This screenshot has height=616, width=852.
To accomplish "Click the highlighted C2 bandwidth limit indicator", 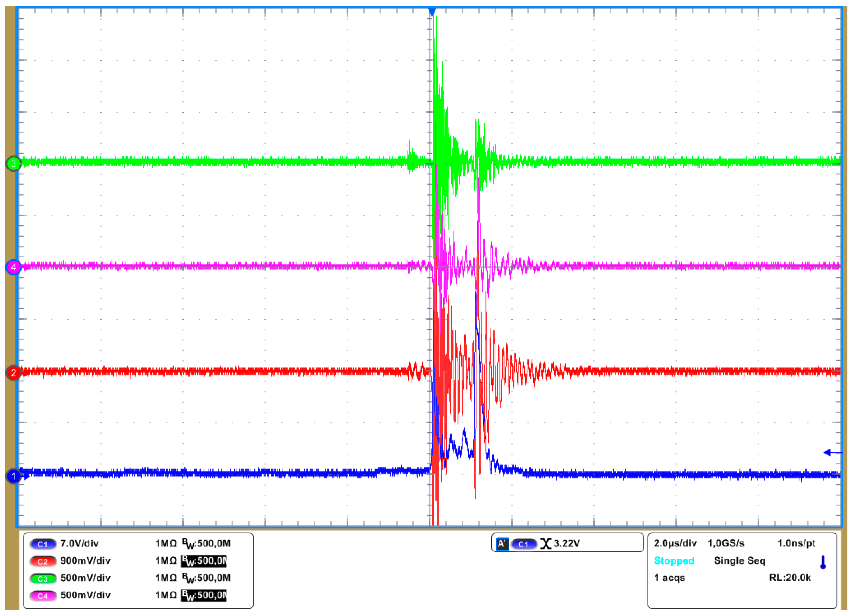I will coord(203,561).
